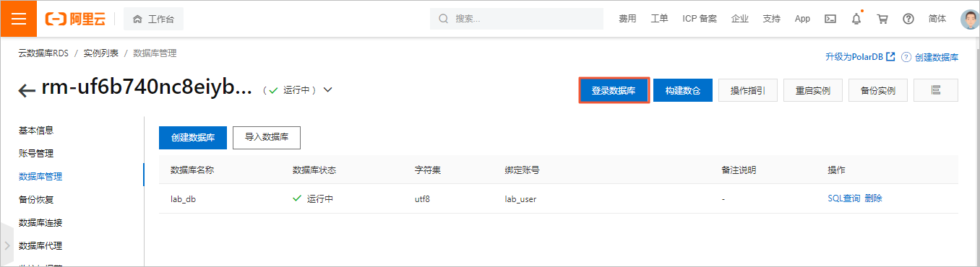Open the 工作台 workbench button

tap(153, 19)
